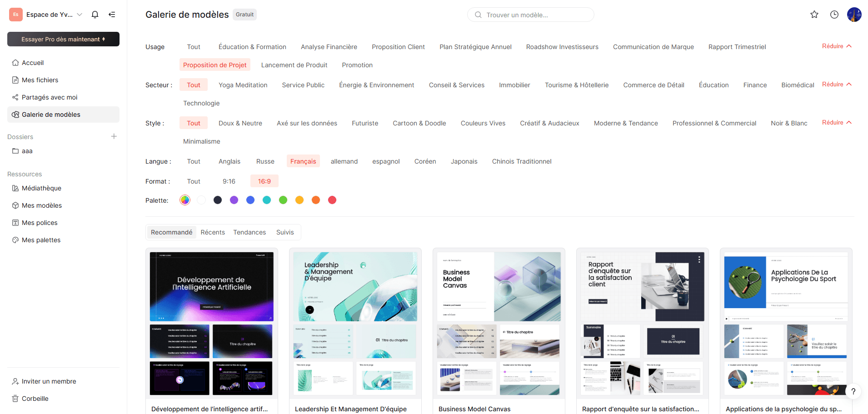Select the Technologie sector filter
Screen dimensions: 868x414
coord(201,103)
